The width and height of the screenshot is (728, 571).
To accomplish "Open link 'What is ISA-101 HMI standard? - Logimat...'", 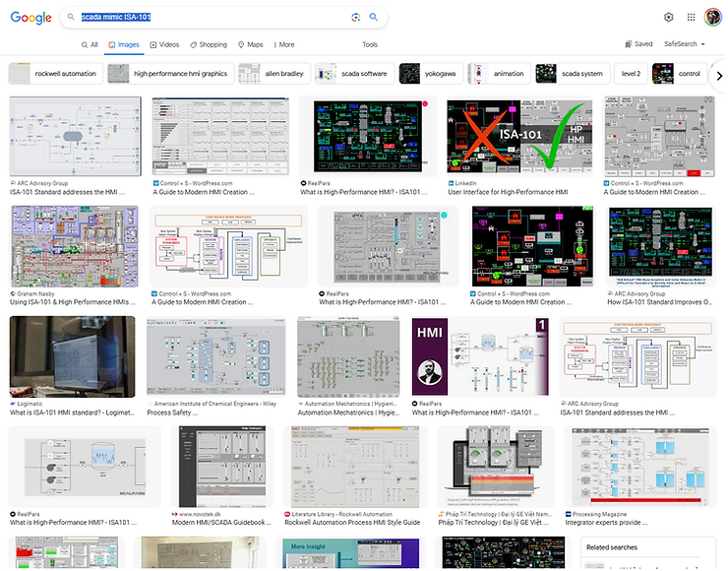I will (73, 412).
